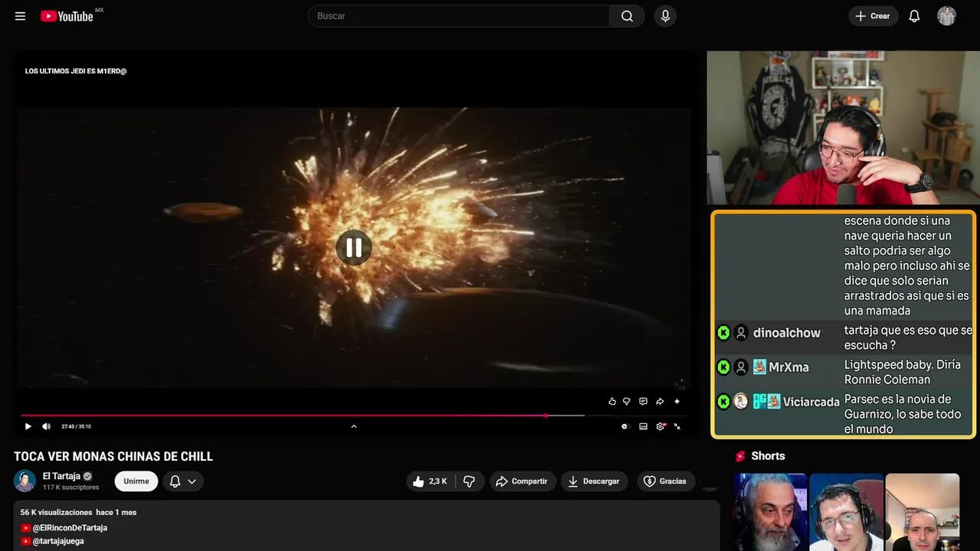This screenshot has height=551, width=980.
Task: Click the in-player thumbs up icon
Action: (x=612, y=401)
